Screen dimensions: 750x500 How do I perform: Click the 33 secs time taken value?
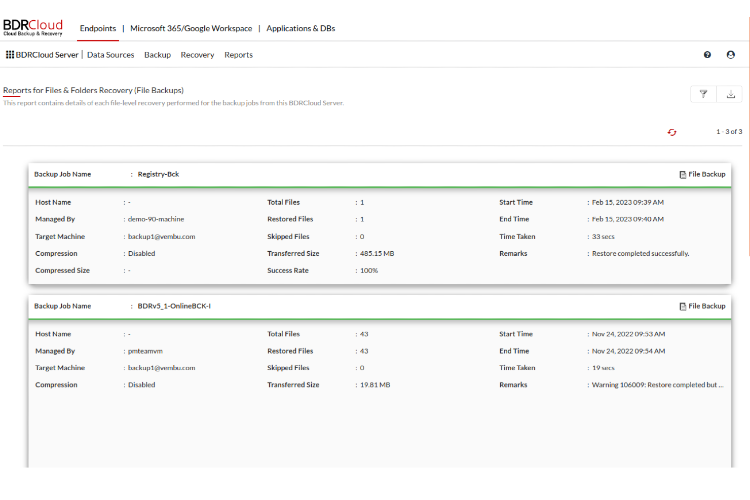click(603, 236)
